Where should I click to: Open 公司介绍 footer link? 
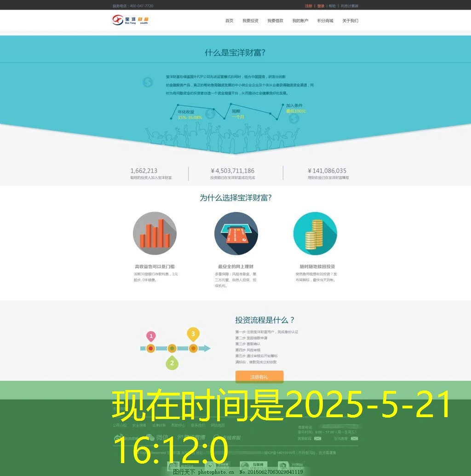click(x=120, y=425)
